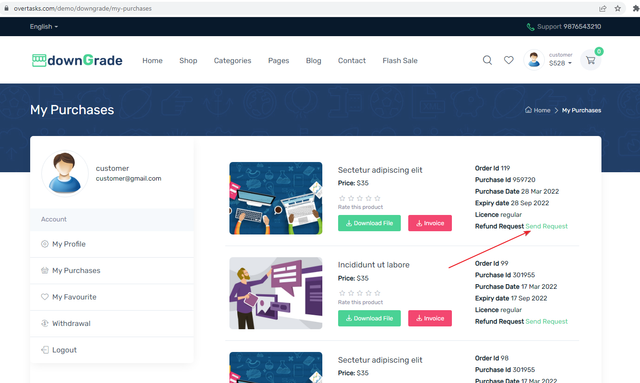640x383 pixels.
Task: Open the Pages menu item
Action: [278, 60]
